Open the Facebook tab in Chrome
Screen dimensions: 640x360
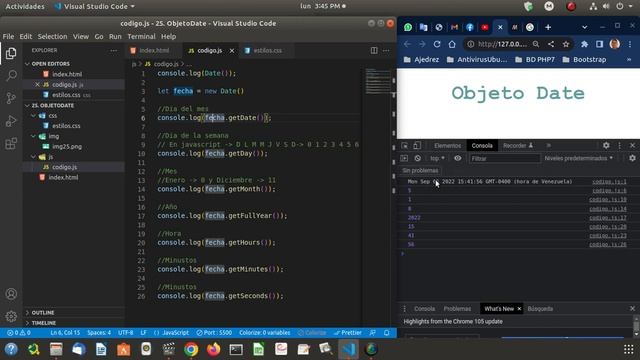[x=470, y=27]
